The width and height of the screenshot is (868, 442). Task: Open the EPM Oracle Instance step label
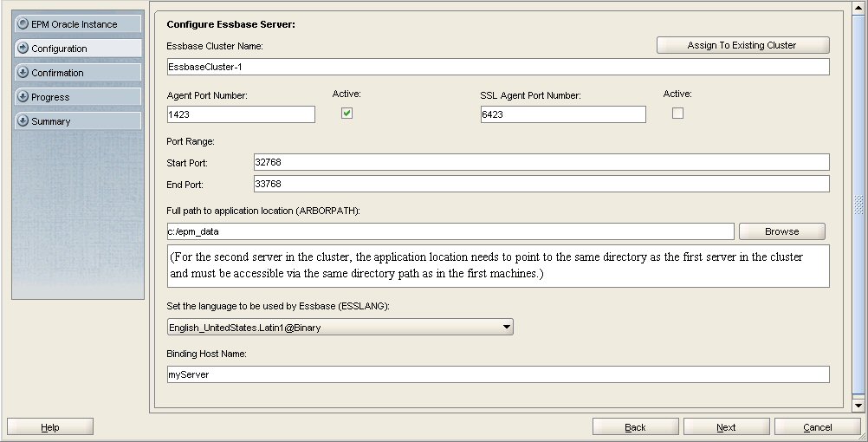click(74, 24)
